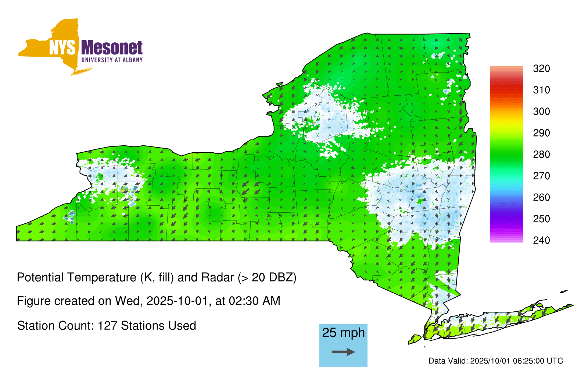Click the Station Count 127 Stations Used text

point(107,326)
